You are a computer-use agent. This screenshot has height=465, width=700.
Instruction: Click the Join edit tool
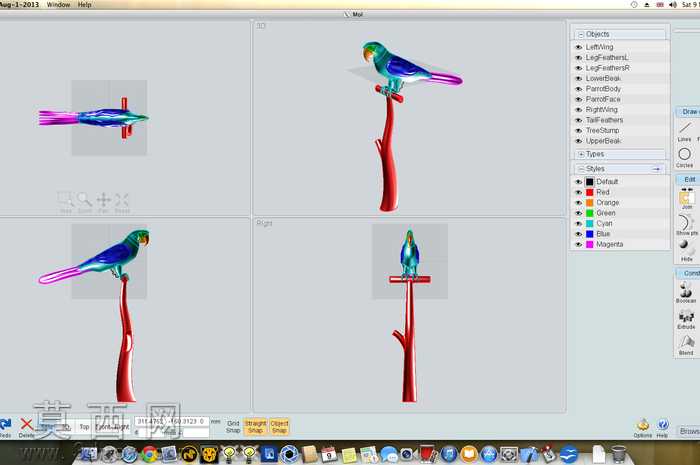coord(687,197)
